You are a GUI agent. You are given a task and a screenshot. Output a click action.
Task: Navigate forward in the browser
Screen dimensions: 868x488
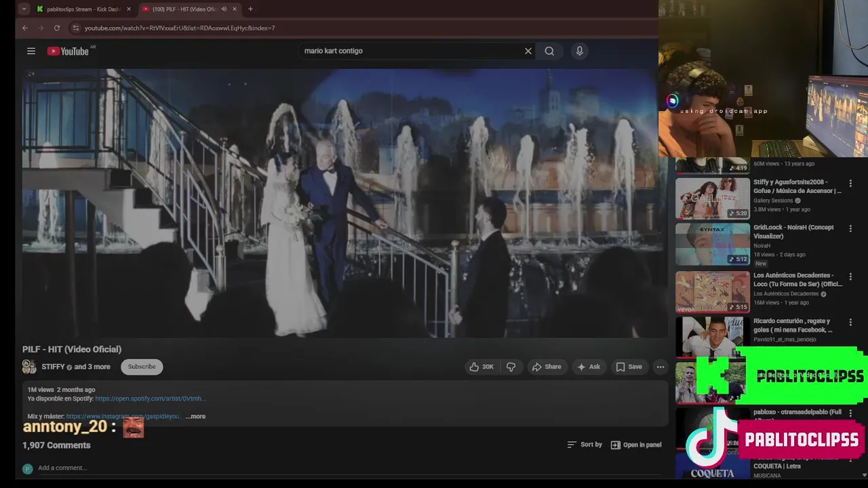point(41,28)
